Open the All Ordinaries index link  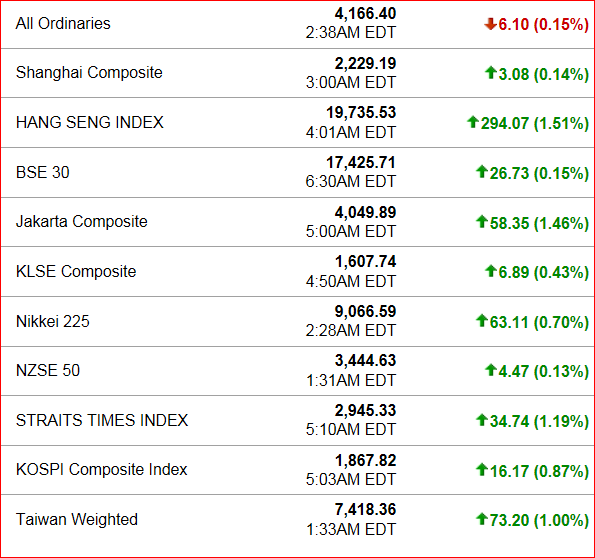click(x=63, y=24)
